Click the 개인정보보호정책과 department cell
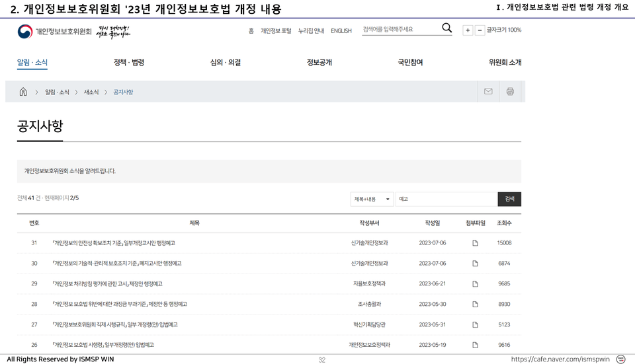Screen dimensions: 635x364 click(369, 345)
